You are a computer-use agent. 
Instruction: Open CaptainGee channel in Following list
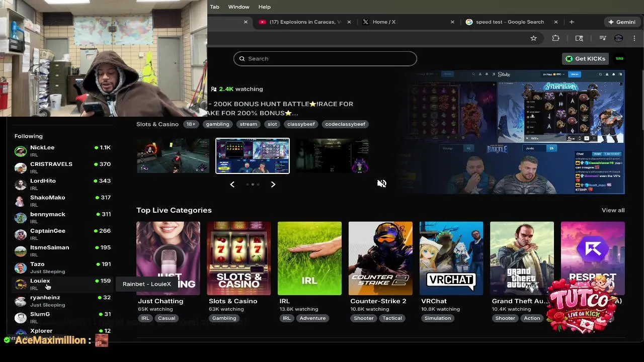[62, 234]
